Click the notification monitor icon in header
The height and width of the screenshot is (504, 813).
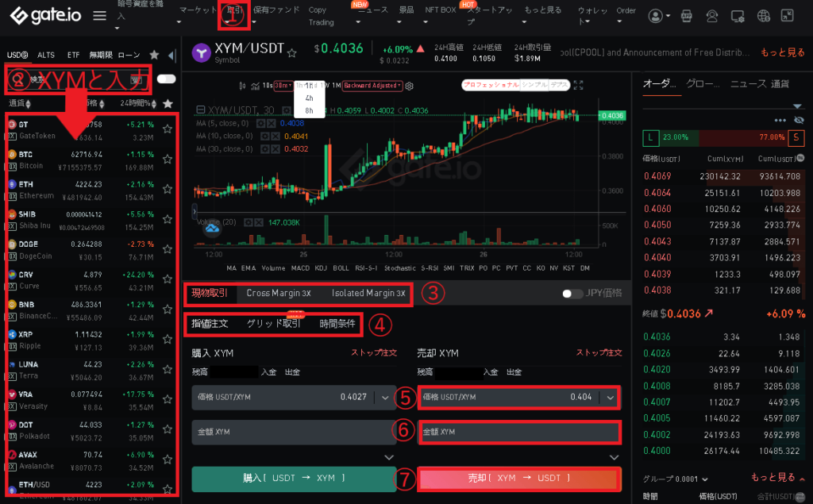[x=738, y=16]
